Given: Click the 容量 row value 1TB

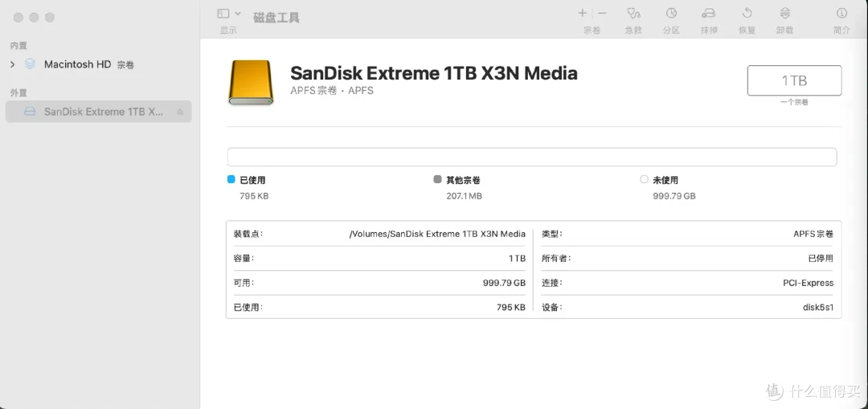Looking at the screenshot, I should click(x=517, y=259).
